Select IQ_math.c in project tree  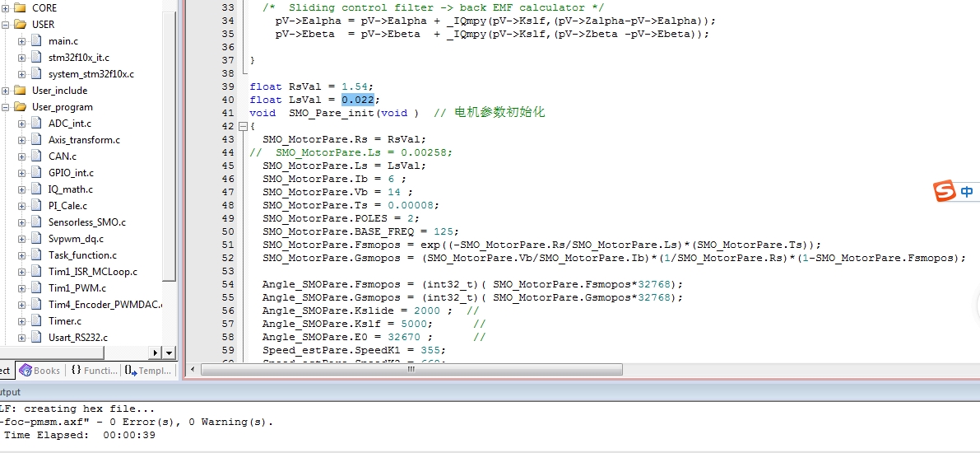click(70, 189)
